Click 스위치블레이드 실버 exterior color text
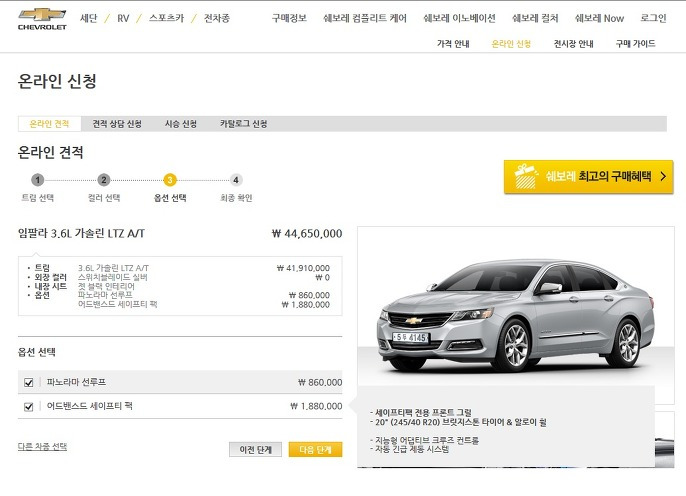Viewport: 686px width, 496px height. (113, 277)
